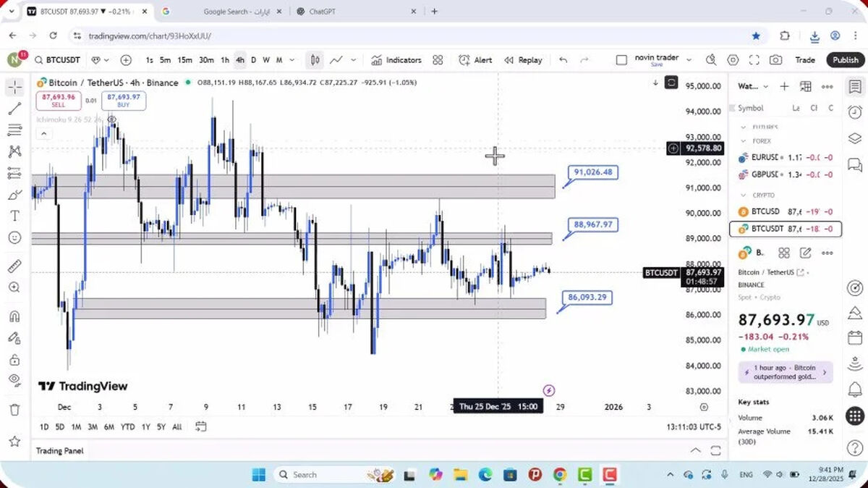Click the BUY price button
Screen dimensions: 868x488
124,101
